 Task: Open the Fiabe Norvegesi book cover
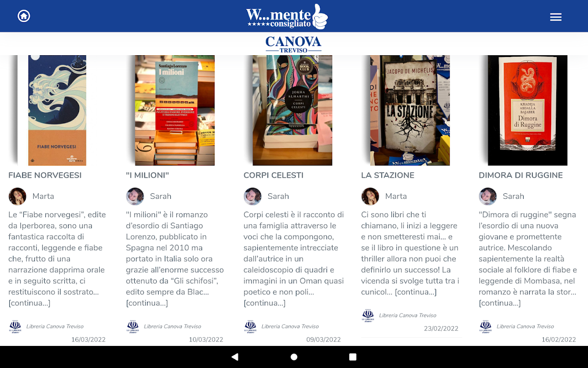click(57, 110)
